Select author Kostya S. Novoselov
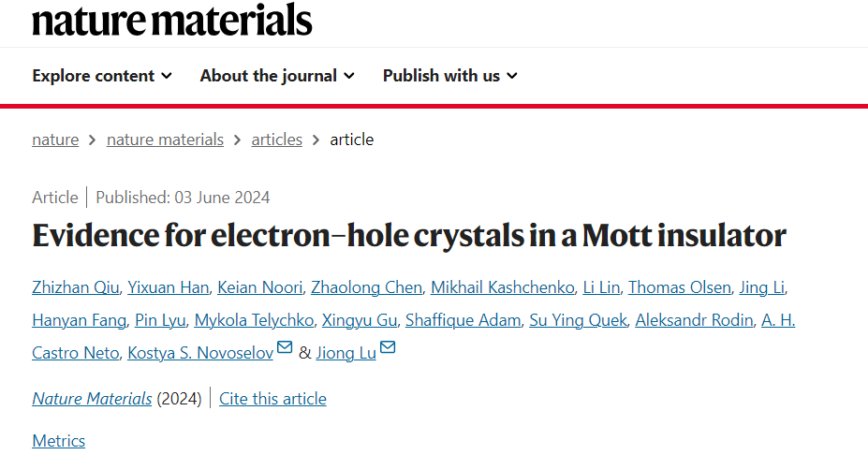The height and width of the screenshot is (455, 868). 200,353
